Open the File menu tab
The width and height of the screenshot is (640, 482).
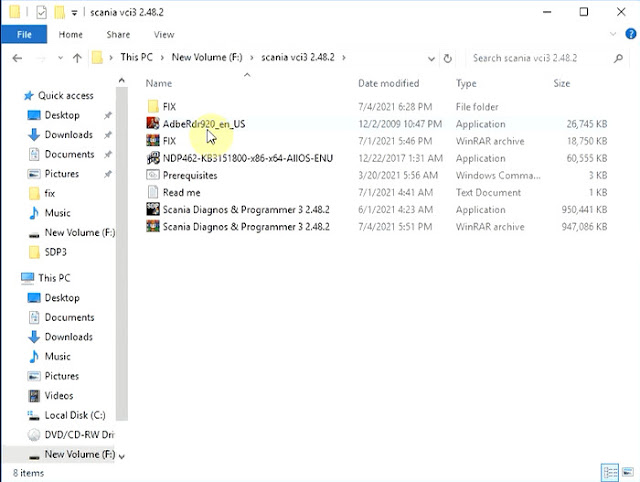[x=24, y=34]
